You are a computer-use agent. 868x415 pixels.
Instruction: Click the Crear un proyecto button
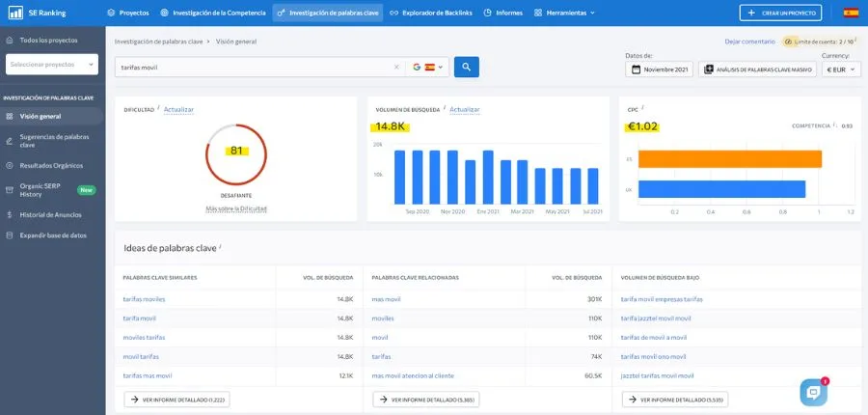(787, 13)
